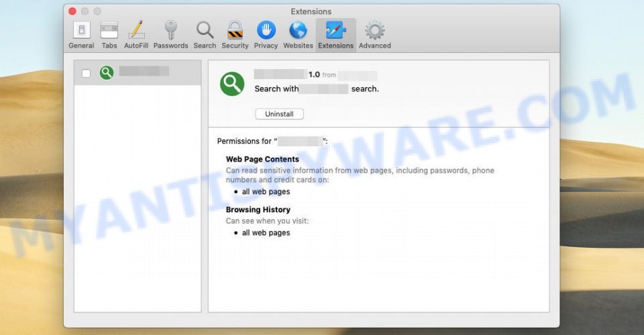Click the extension version number 1.0
The height and width of the screenshot is (335, 644).
tap(314, 74)
